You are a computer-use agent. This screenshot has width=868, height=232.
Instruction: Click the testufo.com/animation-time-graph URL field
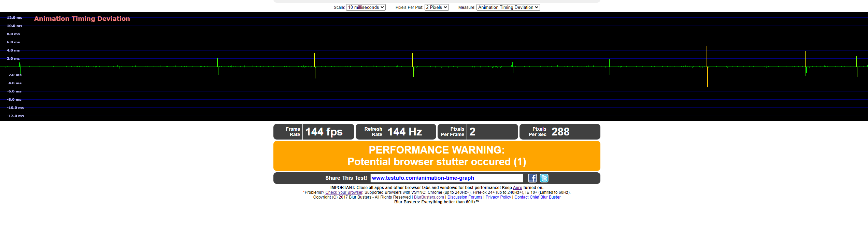[446, 178]
